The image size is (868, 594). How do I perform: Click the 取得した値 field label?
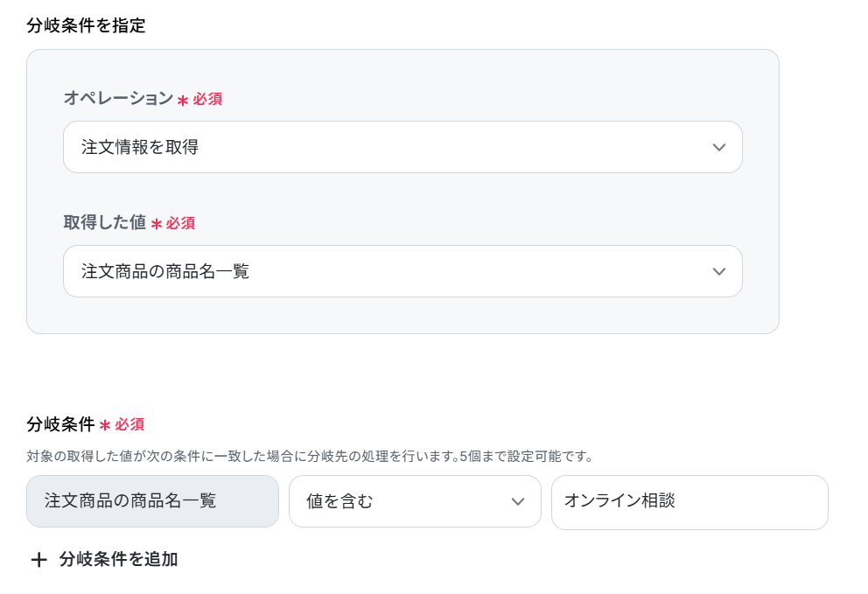[x=105, y=222]
